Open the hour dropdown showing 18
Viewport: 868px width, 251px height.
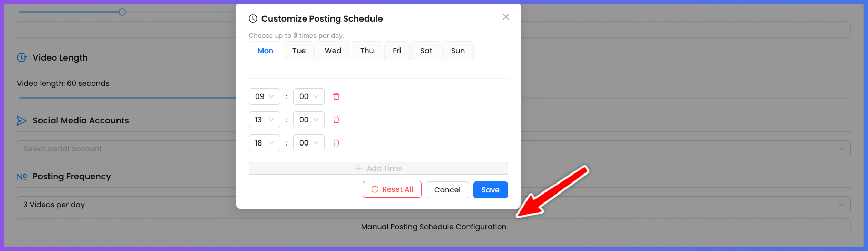point(264,143)
